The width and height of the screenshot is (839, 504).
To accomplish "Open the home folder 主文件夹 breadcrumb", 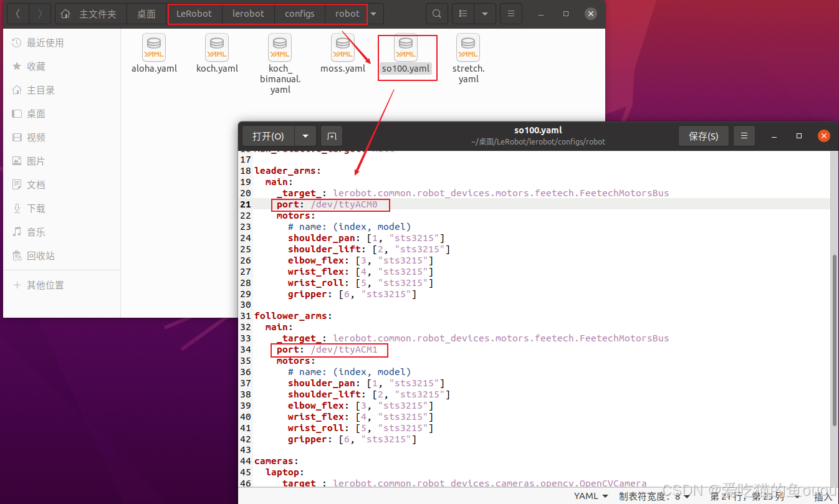I will pos(91,14).
